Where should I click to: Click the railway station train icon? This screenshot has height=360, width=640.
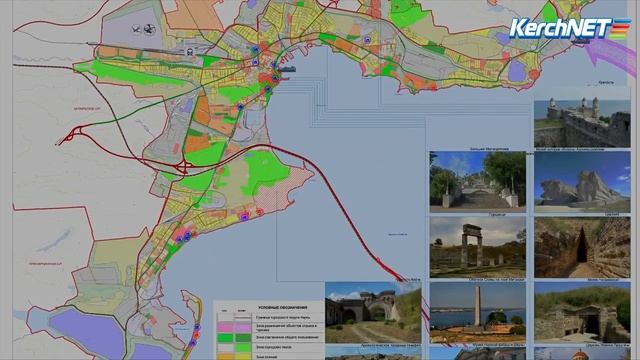(x=189, y=52)
